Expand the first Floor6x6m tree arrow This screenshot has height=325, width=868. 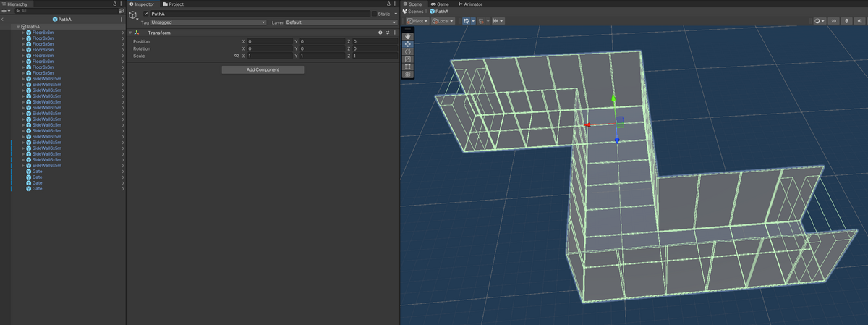point(22,33)
